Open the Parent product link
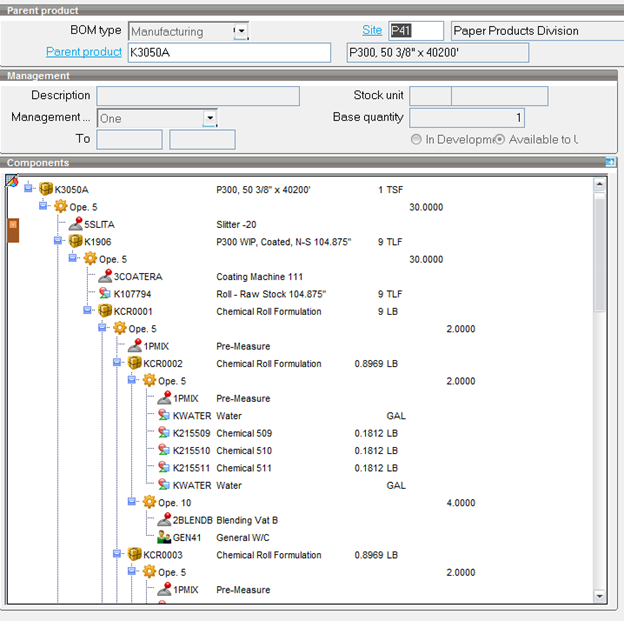 [84, 52]
